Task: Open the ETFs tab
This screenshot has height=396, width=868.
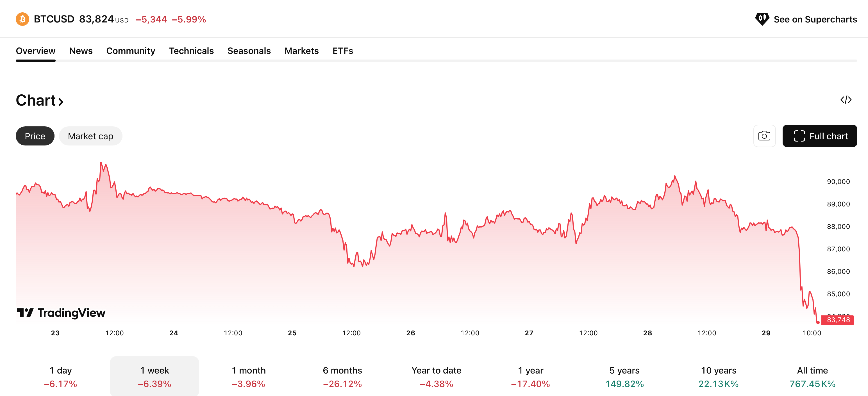Action: [342, 51]
